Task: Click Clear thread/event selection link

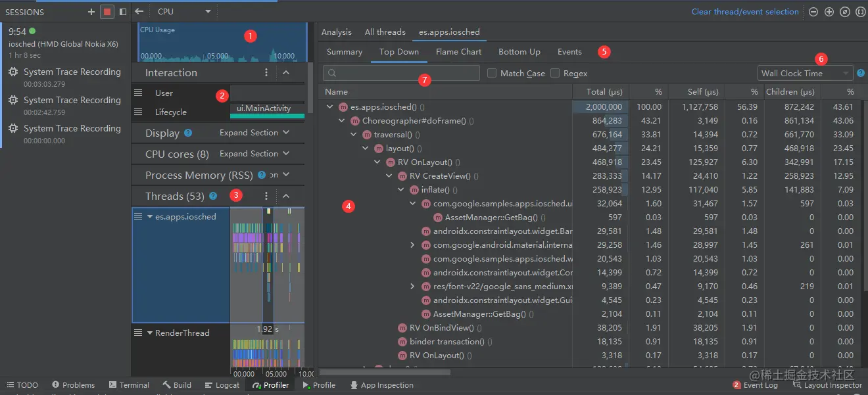Action: [746, 12]
